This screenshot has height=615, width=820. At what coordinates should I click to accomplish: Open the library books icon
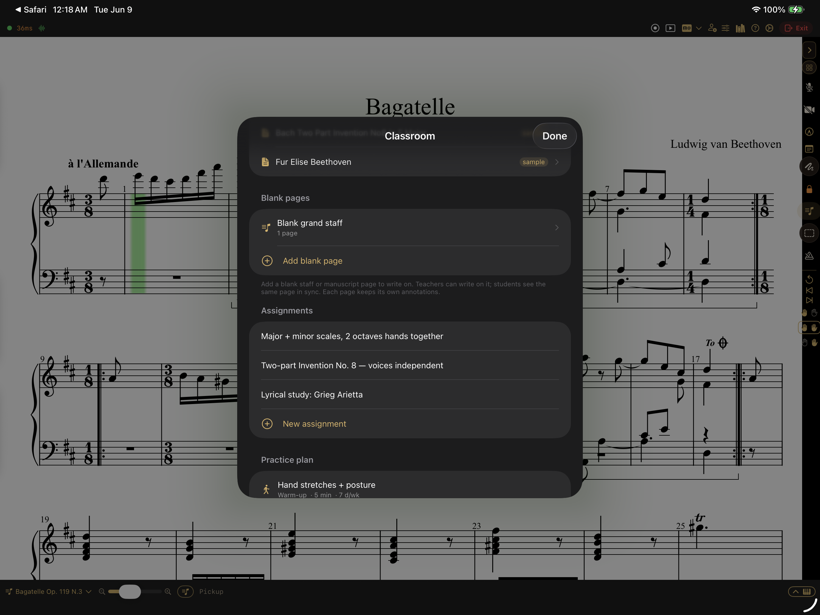(x=741, y=28)
